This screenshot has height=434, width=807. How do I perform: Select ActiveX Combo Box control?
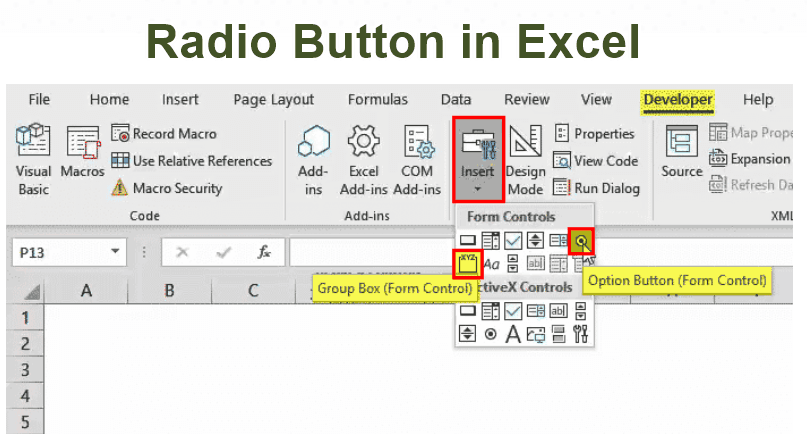pyautogui.click(x=490, y=310)
